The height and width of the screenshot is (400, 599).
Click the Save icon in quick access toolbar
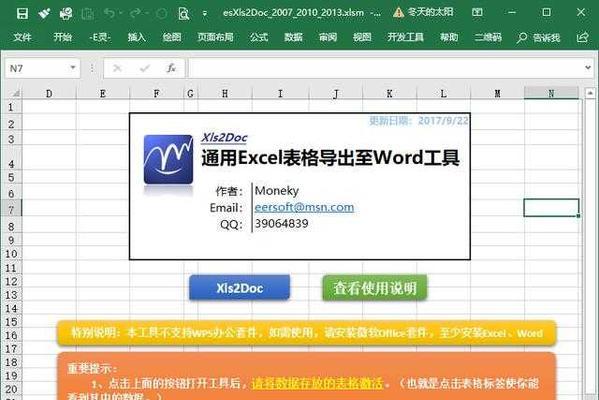point(22,13)
